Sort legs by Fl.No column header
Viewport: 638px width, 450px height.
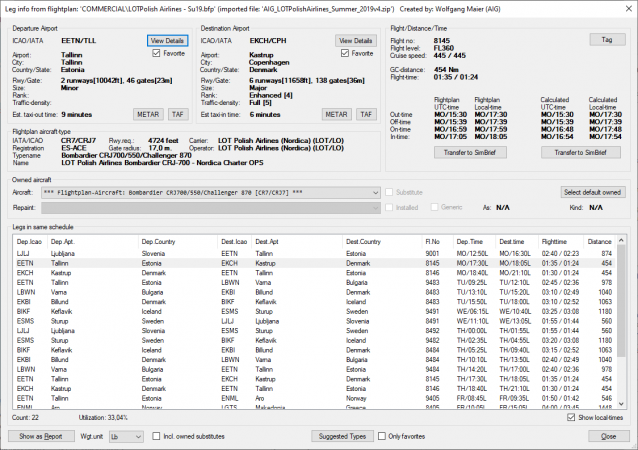437,242
